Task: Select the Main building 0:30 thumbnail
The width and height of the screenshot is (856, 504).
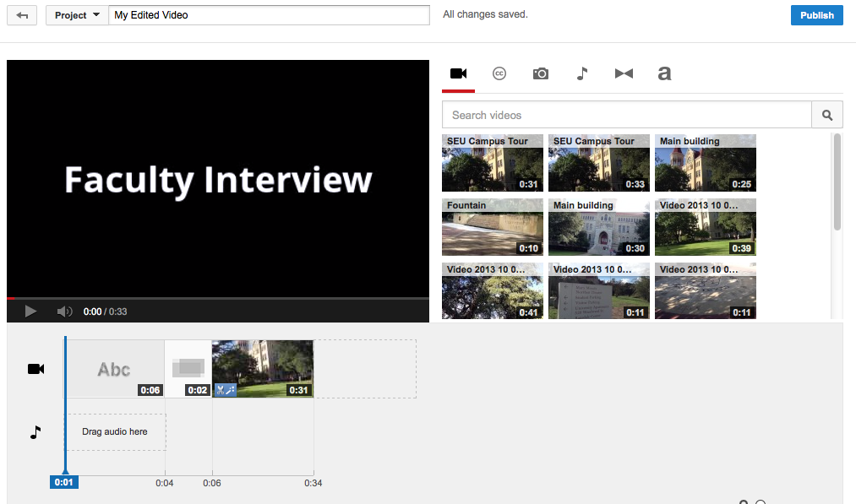Action: (599, 227)
